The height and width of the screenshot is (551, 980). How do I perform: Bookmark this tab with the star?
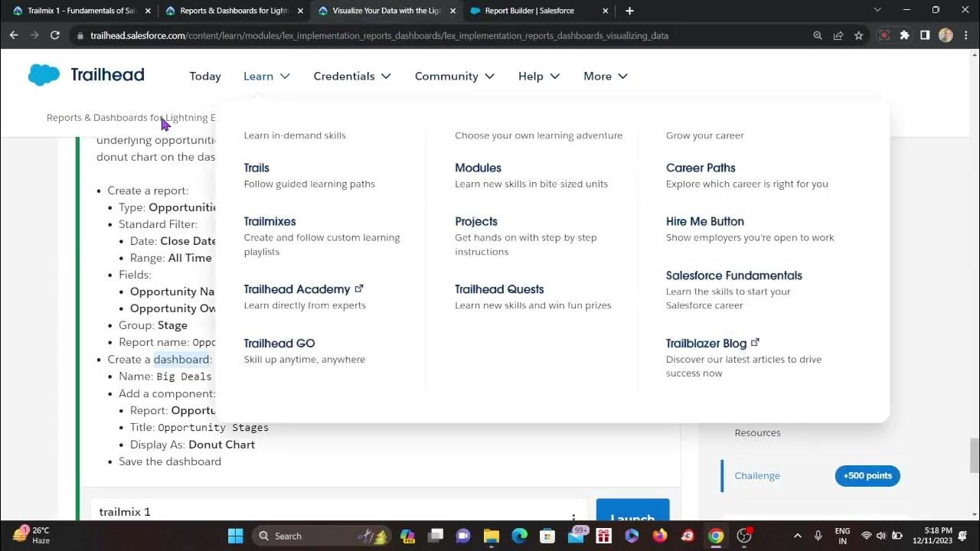859,35
